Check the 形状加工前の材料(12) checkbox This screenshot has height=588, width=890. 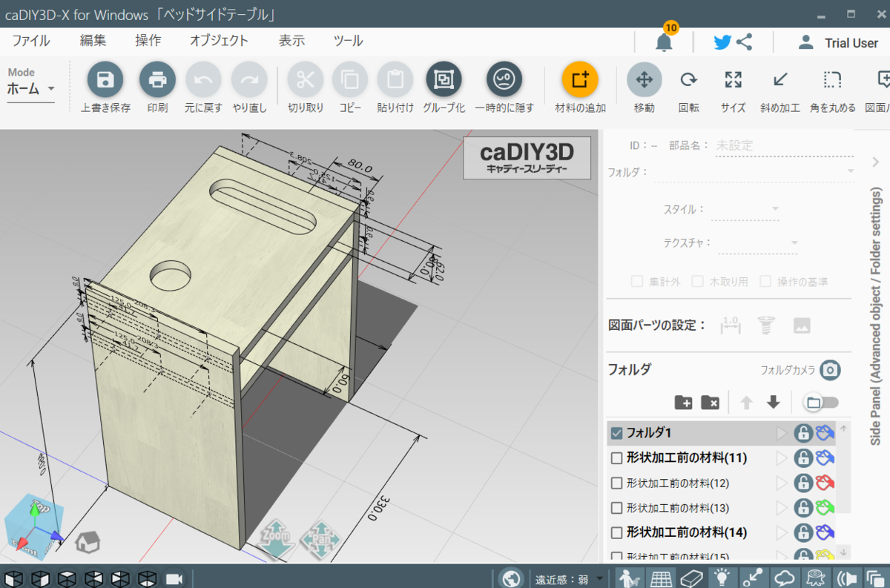click(x=616, y=483)
